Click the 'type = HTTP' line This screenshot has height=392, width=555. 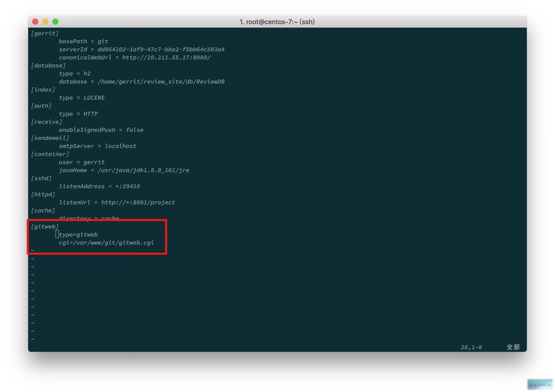pos(78,114)
